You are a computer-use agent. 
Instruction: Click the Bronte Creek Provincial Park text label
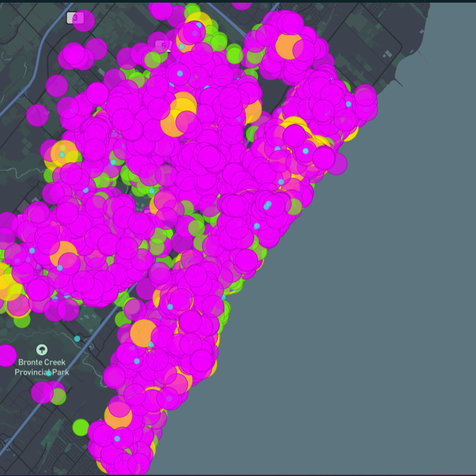(42, 367)
